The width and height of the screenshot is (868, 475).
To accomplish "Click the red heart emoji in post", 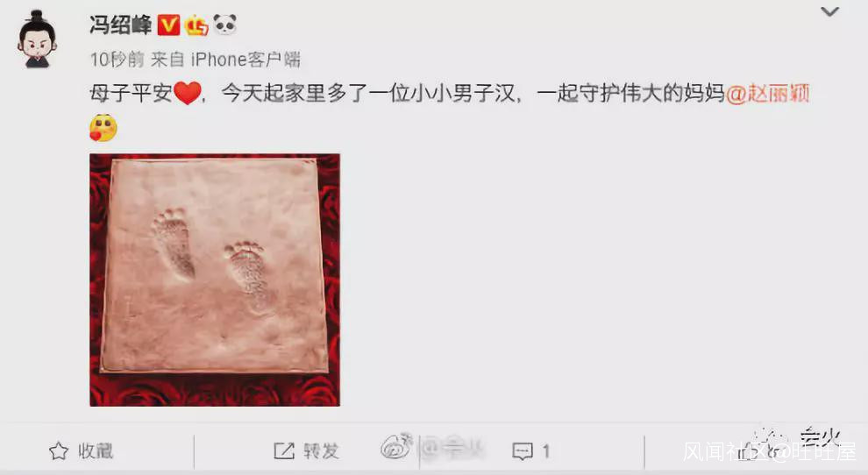I will 187,93.
